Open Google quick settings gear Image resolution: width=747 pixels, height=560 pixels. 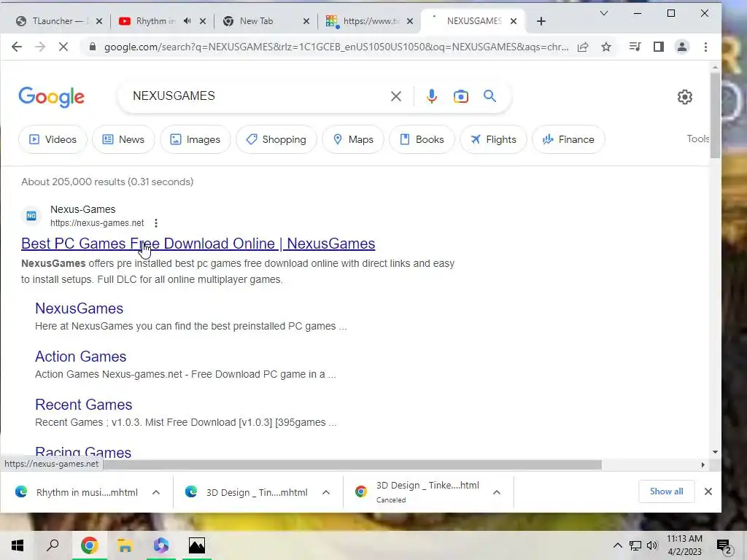tap(684, 97)
